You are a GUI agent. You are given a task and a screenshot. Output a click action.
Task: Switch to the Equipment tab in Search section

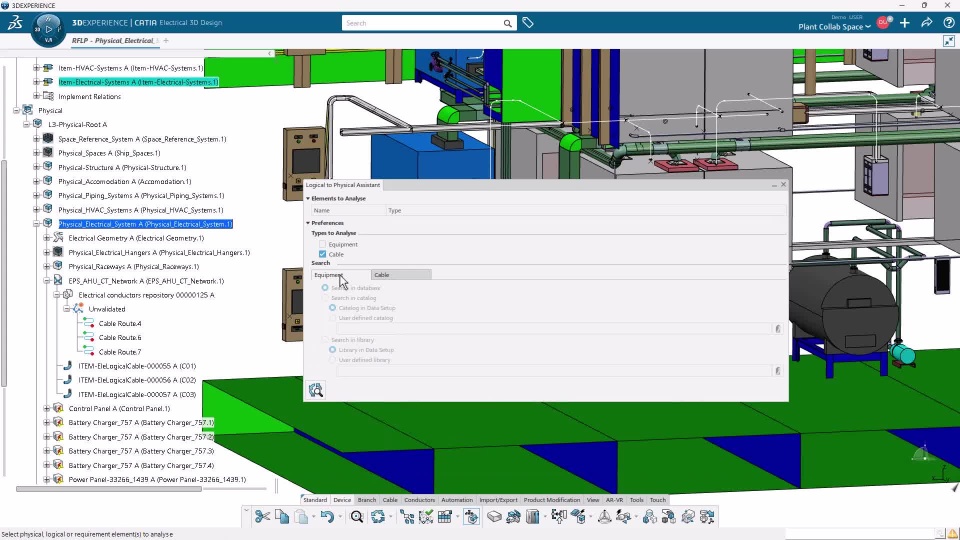tap(341, 275)
